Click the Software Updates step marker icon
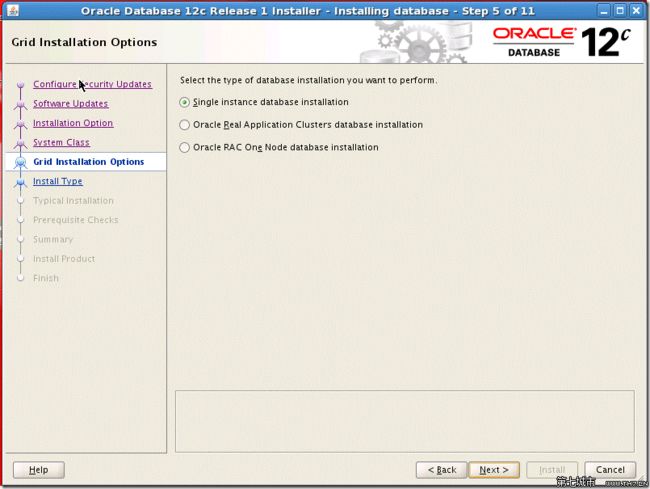 tap(20, 105)
